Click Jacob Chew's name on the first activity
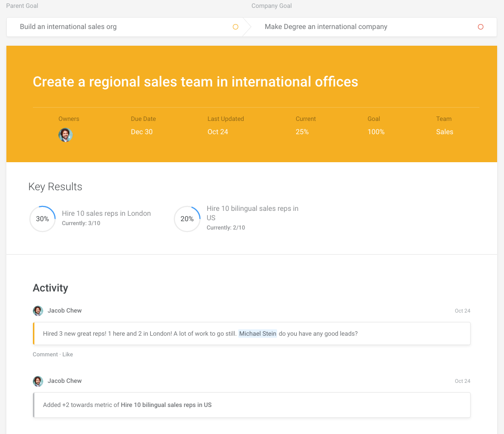This screenshot has height=434, width=504. click(64, 311)
